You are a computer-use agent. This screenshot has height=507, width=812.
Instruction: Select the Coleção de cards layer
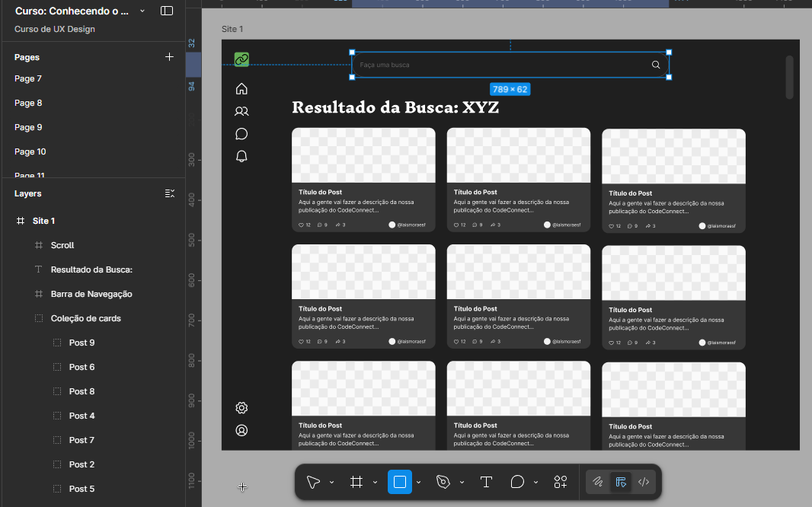(85, 318)
